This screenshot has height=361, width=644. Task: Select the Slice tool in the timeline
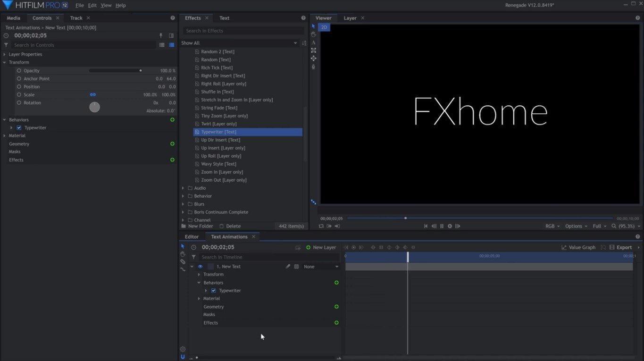pyautogui.click(x=183, y=261)
